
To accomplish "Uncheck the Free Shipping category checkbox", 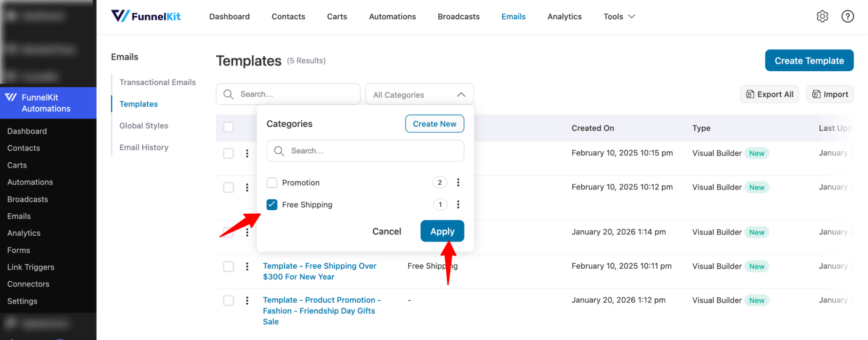I will click(x=272, y=204).
